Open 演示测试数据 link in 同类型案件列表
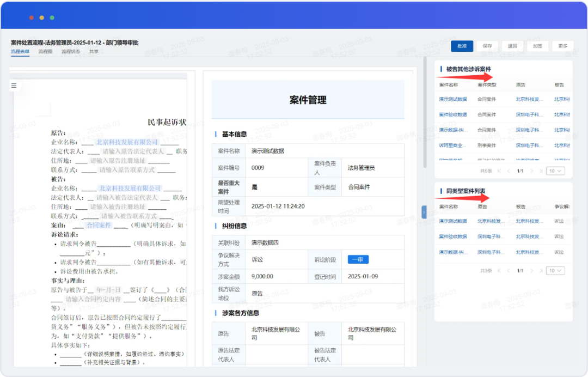588x377 pixels. point(453,221)
